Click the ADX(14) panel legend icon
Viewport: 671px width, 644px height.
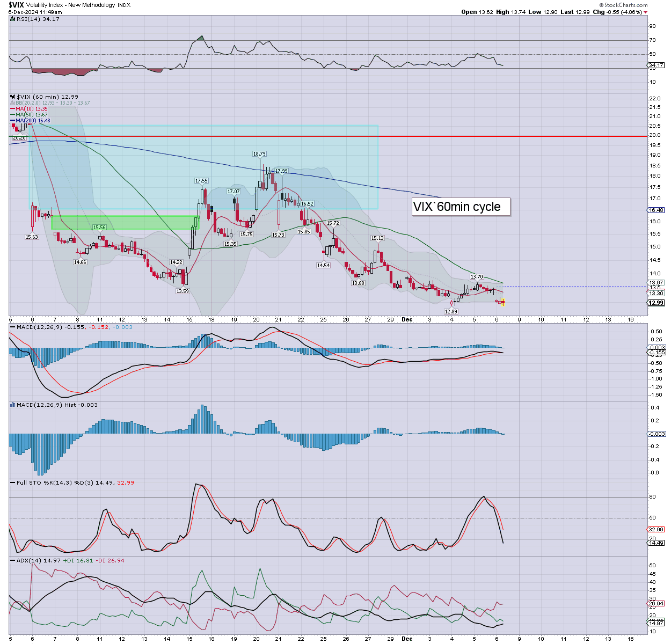13,560
